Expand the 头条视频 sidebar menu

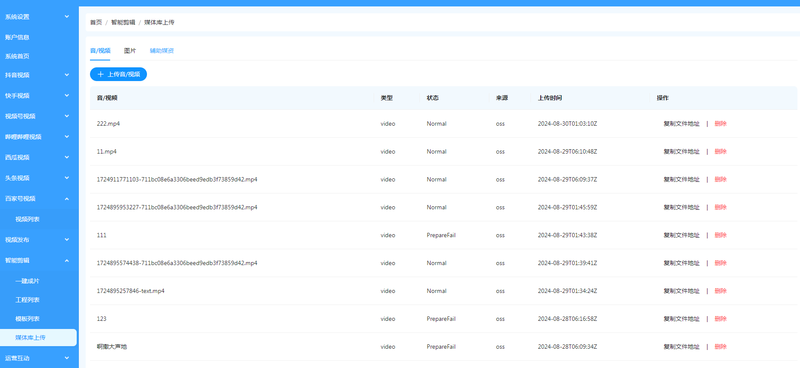(x=39, y=178)
